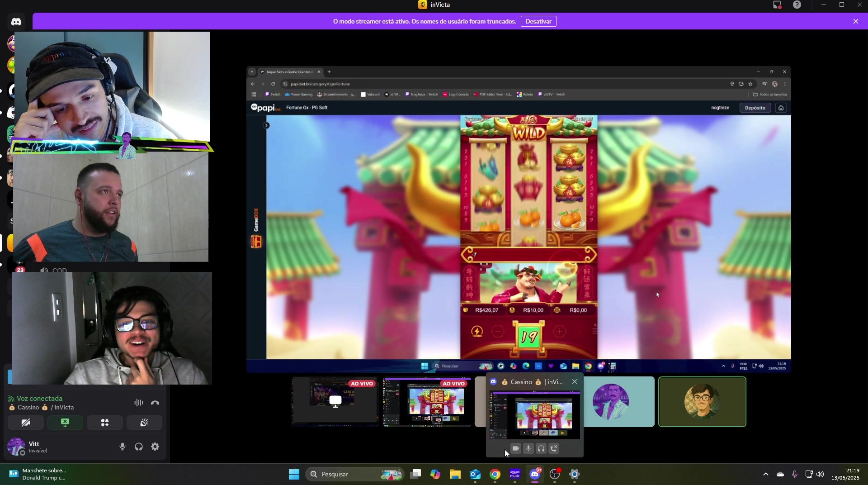Image resolution: width=868 pixels, height=485 pixels.
Task: Open the Fortune Ox game menu icon
Action: (594, 331)
